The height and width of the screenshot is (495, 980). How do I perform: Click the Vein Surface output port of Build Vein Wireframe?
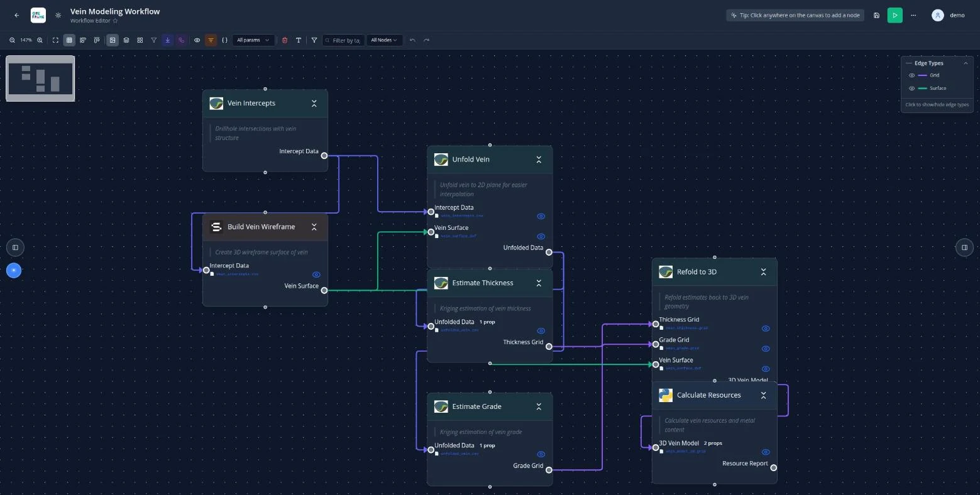[324, 290]
